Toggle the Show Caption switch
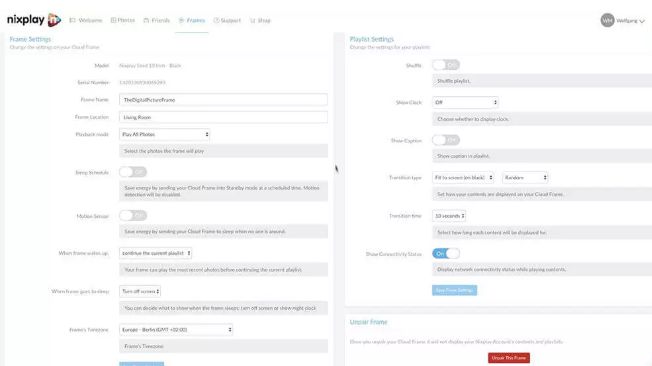This screenshot has height=366, width=652. 446,140
